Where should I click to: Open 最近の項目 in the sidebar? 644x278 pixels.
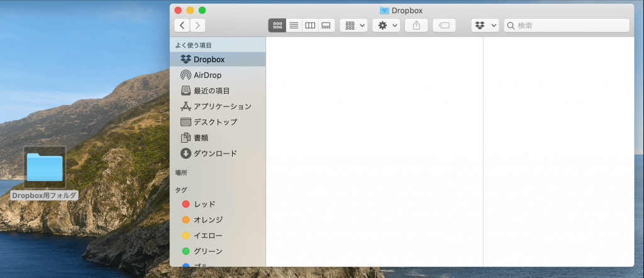[x=218, y=91]
